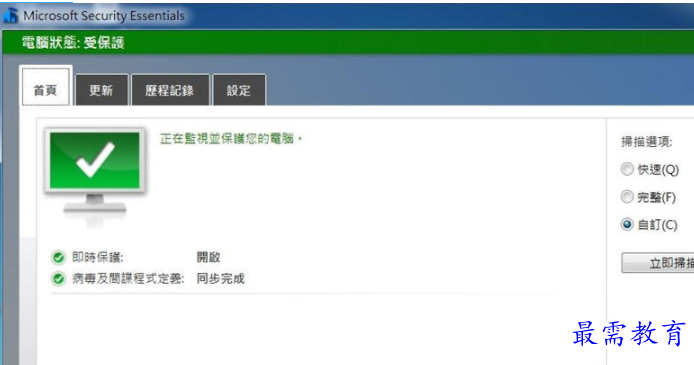694x365 pixels.
Task: Click the 病毒及間諜程式定義 label
Action: tap(128, 279)
